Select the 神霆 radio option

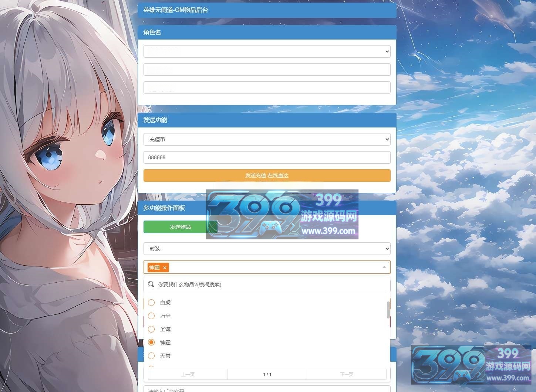(x=151, y=342)
